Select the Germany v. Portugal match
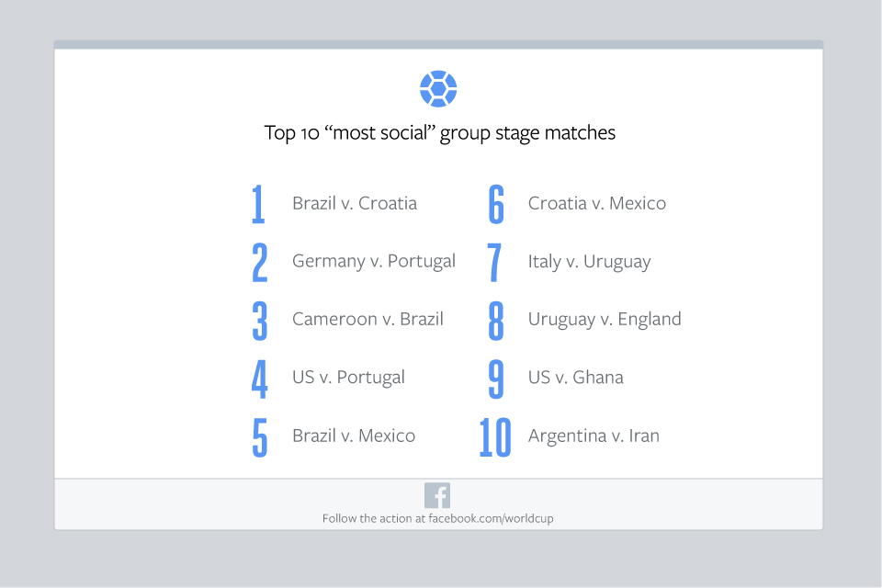882x588 pixels. click(373, 261)
